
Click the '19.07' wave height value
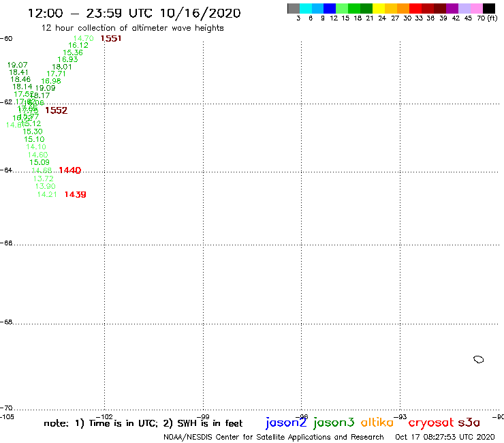(x=17, y=65)
